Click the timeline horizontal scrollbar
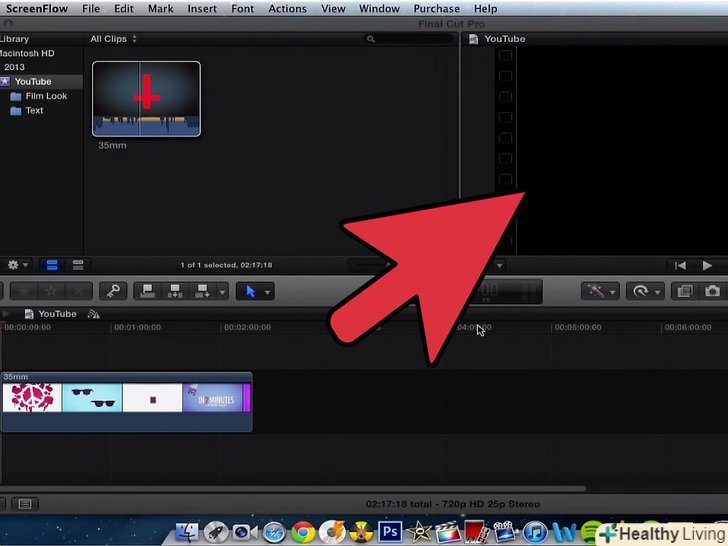This screenshot has width=728, height=546. pos(292,488)
